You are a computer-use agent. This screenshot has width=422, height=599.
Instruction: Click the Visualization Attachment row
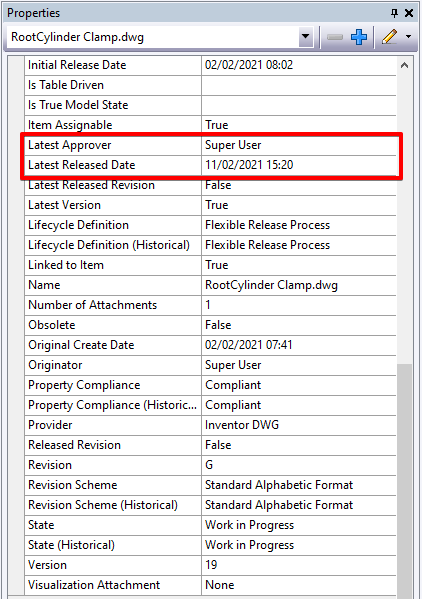tap(210, 585)
